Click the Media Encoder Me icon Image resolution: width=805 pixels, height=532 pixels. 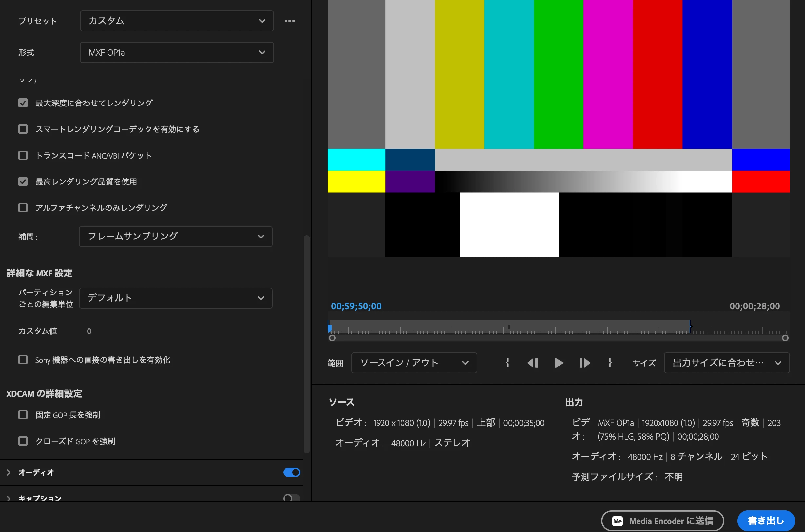pos(617,521)
